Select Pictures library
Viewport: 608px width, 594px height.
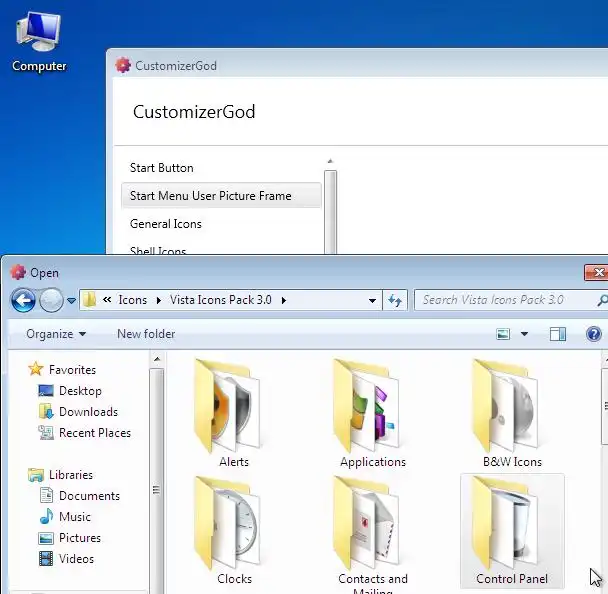pos(80,537)
